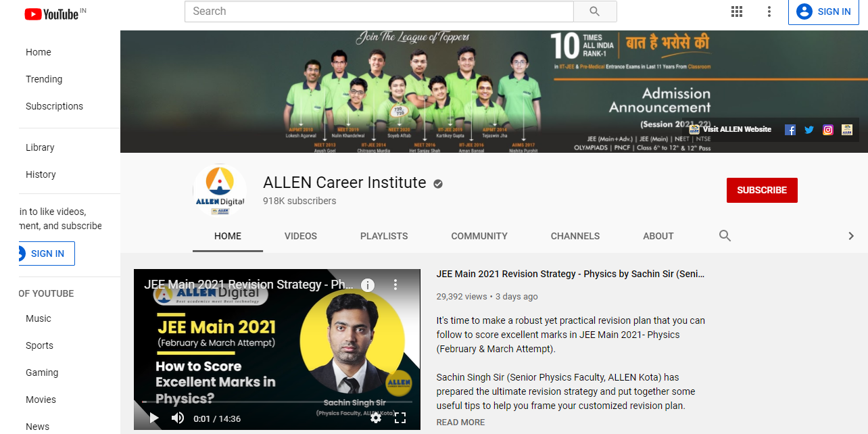
Task: Open the YouTube apps grid icon
Action: [737, 11]
